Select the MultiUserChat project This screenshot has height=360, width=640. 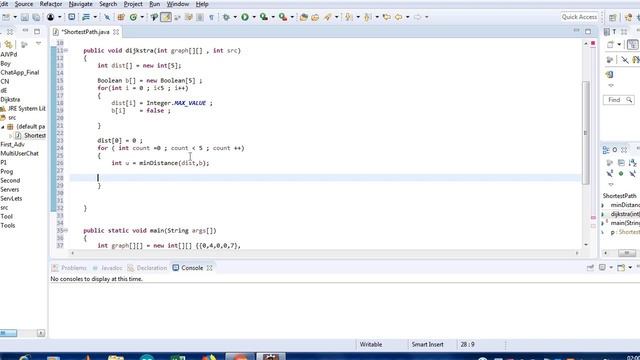tap(19, 153)
